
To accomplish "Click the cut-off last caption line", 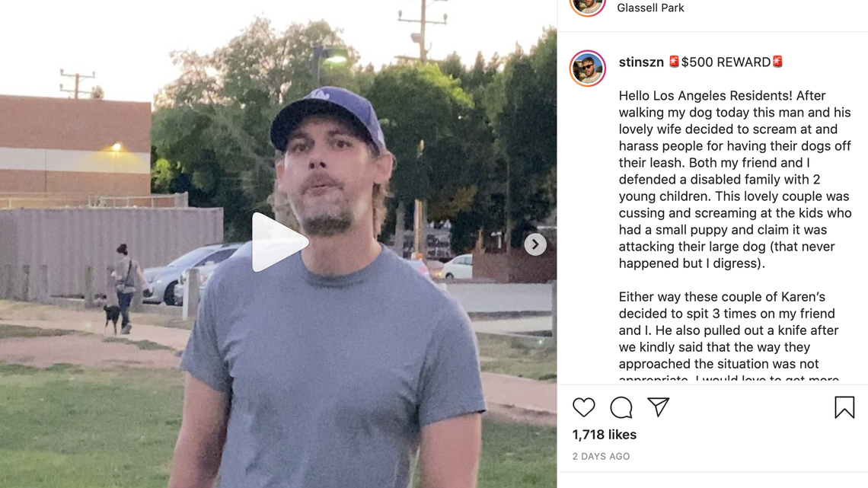I will click(x=729, y=378).
